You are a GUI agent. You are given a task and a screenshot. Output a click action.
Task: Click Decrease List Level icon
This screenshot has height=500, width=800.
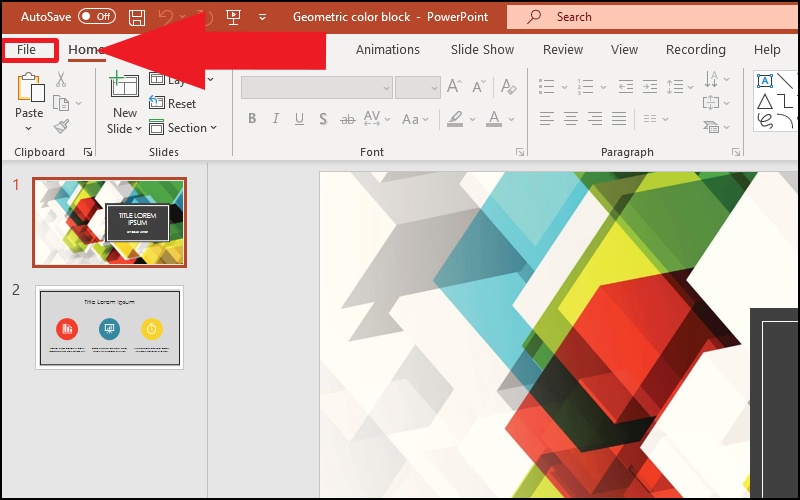(x=626, y=87)
